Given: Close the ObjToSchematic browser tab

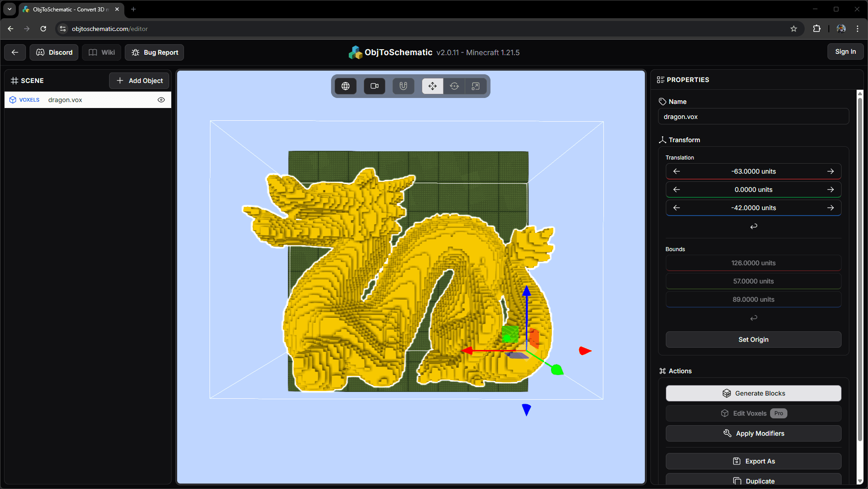Looking at the screenshot, I should coord(117,9).
